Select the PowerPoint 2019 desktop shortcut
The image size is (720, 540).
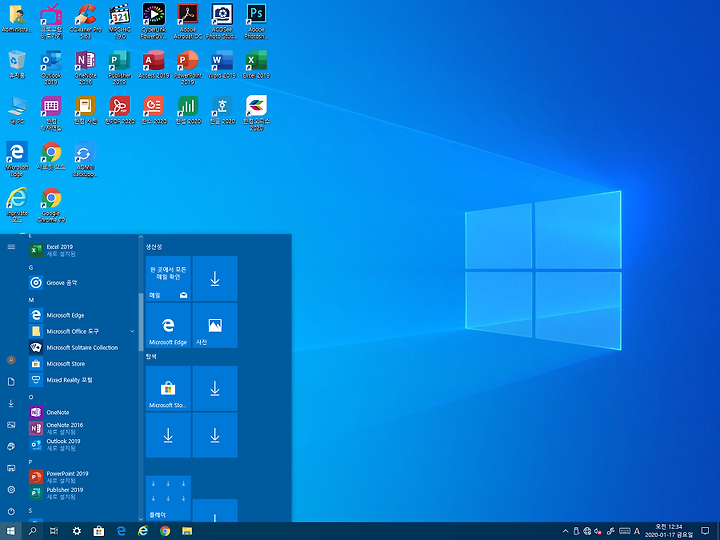click(188, 68)
